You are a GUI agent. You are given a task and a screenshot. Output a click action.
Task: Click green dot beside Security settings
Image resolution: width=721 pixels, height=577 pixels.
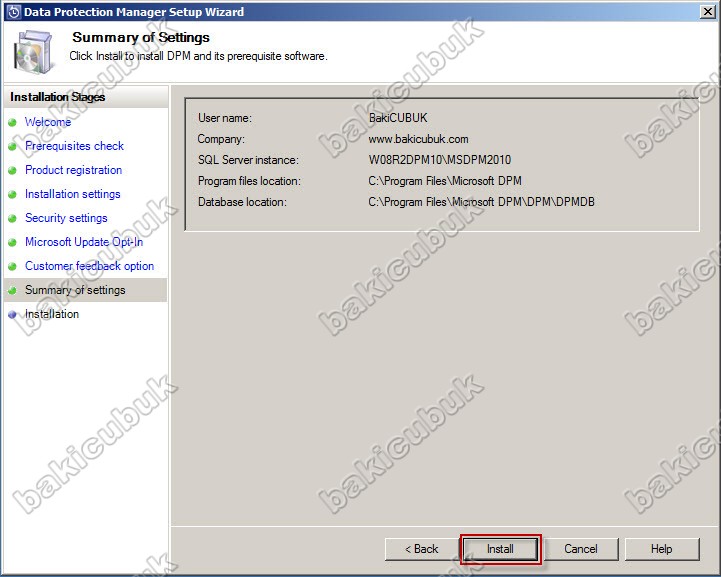[x=12, y=218]
